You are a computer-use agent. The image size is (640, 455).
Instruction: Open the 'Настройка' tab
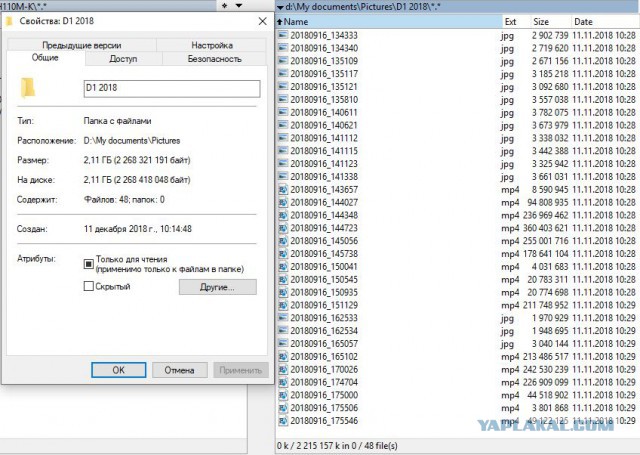pos(212,45)
